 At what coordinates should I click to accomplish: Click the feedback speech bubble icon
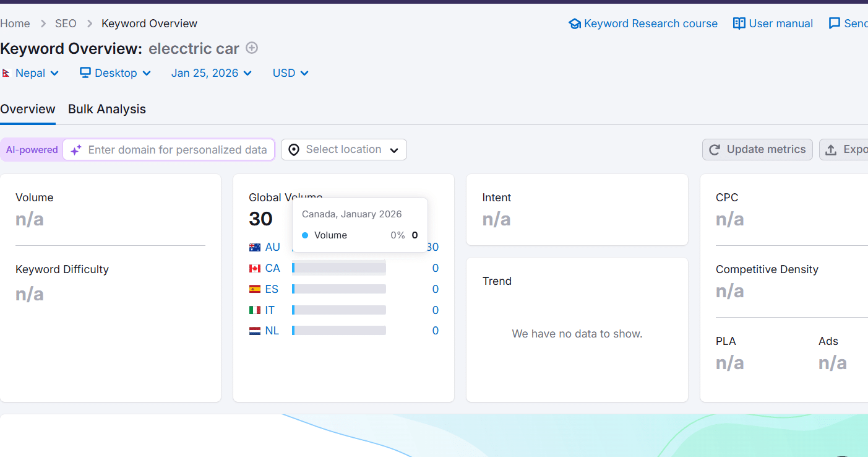(x=835, y=24)
